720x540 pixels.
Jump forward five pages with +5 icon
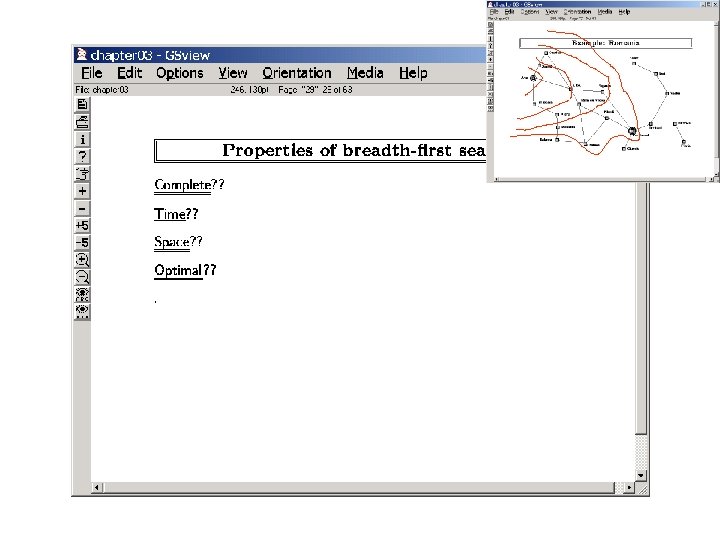(x=82, y=225)
